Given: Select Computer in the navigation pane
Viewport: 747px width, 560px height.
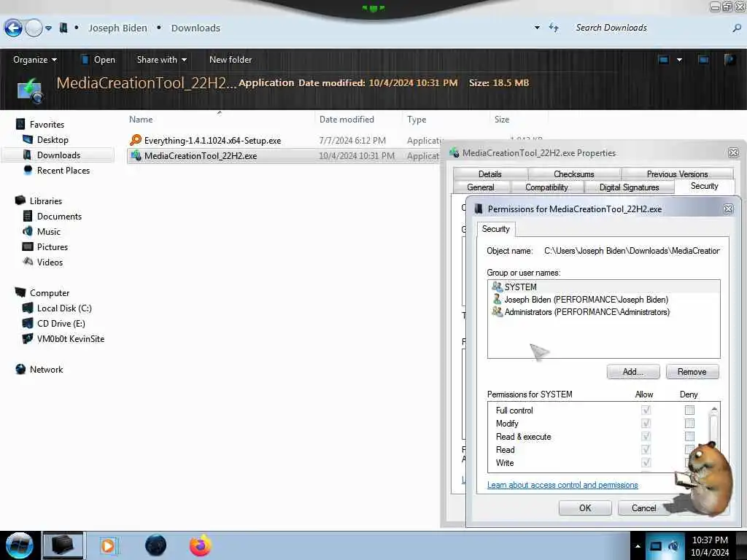Looking at the screenshot, I should 50,293.
